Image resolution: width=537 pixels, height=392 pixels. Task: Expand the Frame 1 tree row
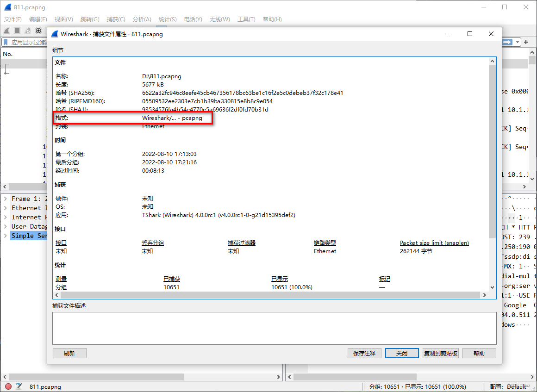[x=6, y=199]
